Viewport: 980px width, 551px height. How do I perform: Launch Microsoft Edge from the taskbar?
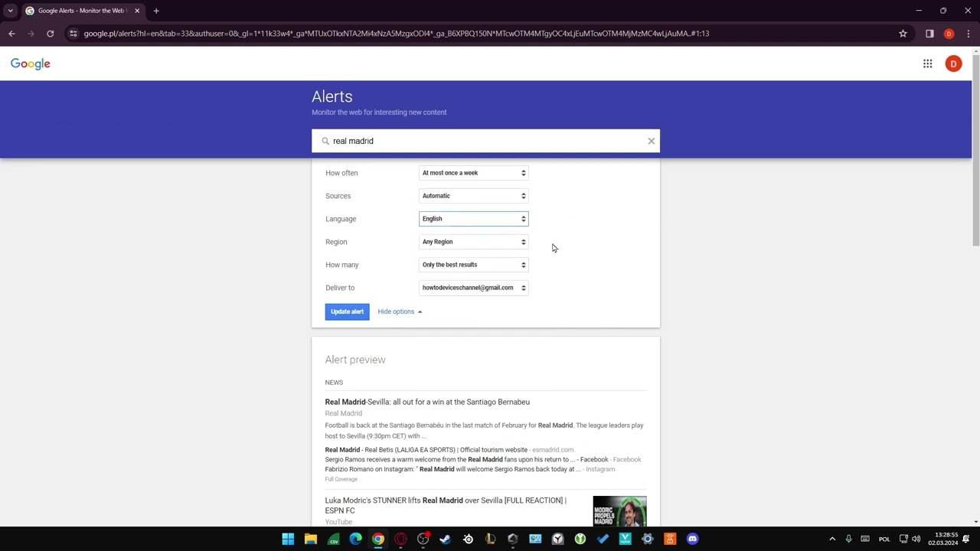355,539
